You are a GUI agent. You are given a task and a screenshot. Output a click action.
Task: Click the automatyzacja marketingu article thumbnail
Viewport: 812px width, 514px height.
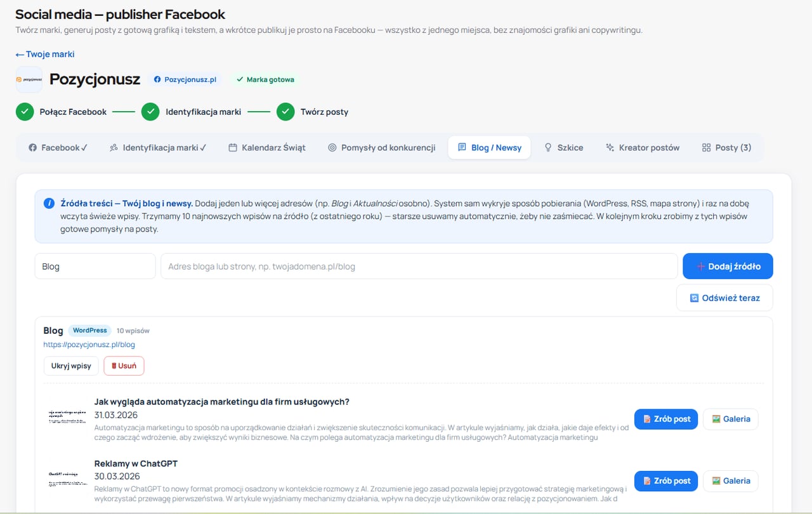(x=67, y=416)
